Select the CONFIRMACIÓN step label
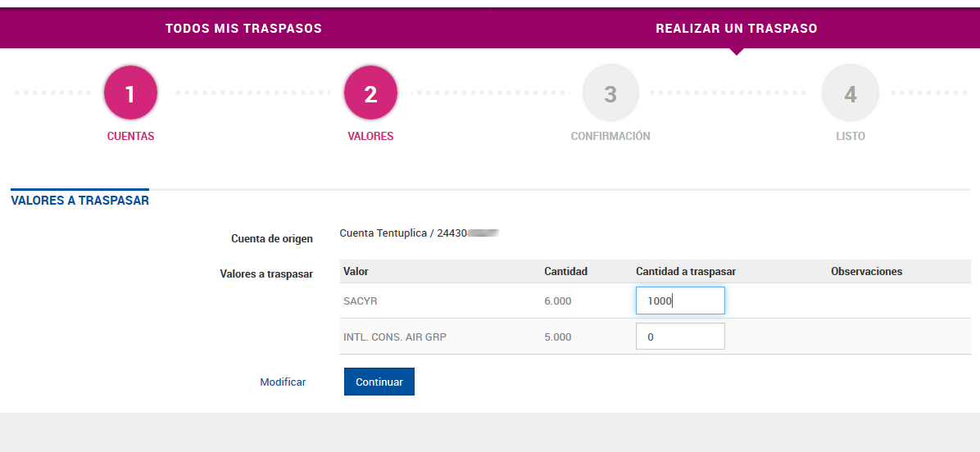The image size is (980, 452). 610,137
